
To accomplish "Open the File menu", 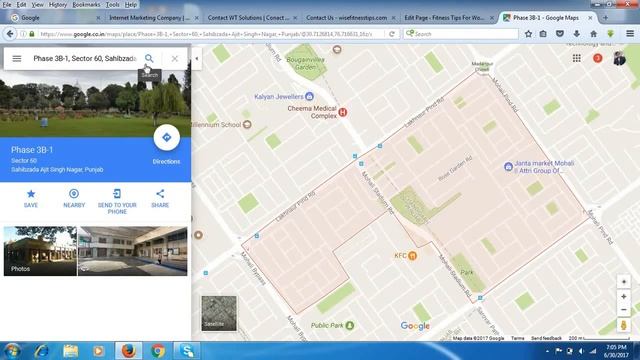I will pos(7,4).
